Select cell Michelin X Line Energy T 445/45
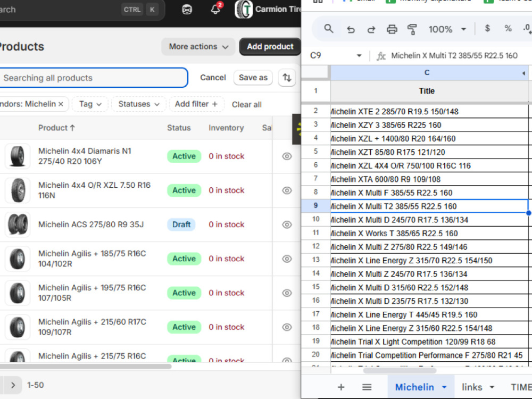This screenshot has height=399, width=532. coord(429,314)
